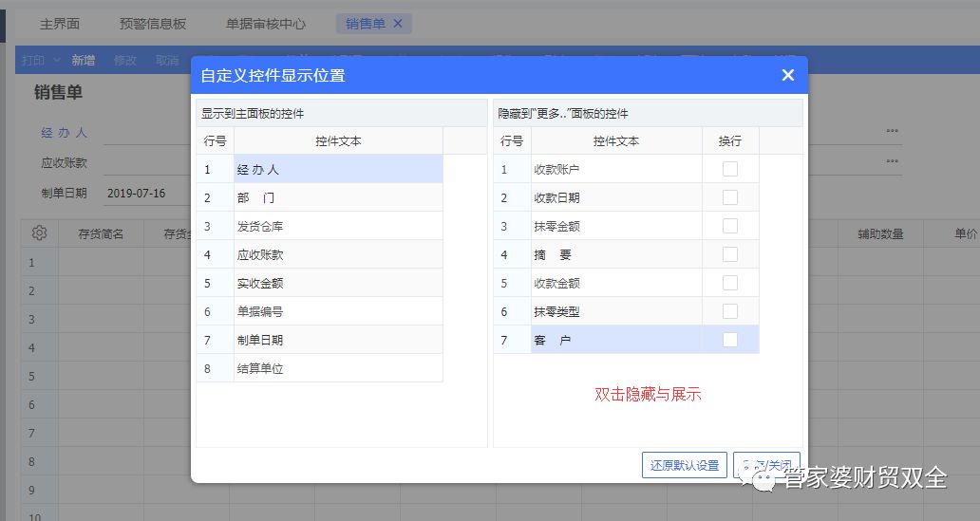Click the 新增 toolbar button
The height and width of the screenshot is (521, 980).
tap(84, 61)
